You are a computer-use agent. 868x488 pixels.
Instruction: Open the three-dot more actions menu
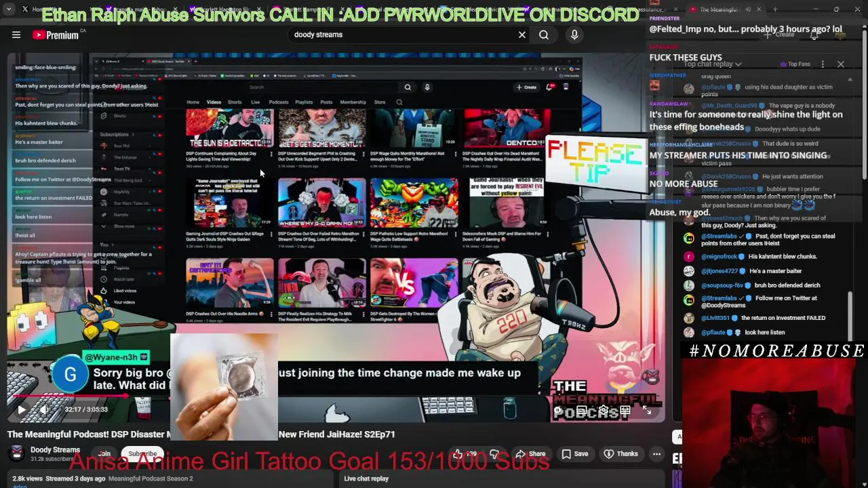[656, 453]
